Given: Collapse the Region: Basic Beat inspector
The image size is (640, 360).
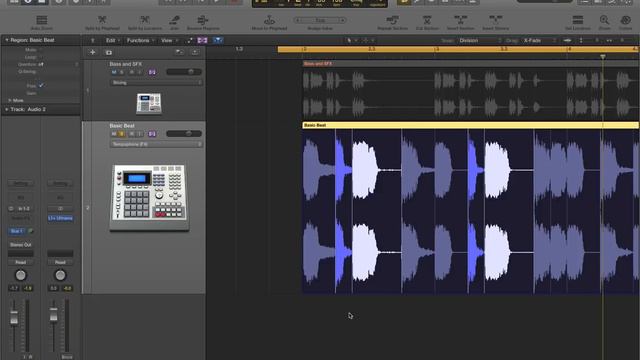Looking at the screenshot, I should point(7,40).
